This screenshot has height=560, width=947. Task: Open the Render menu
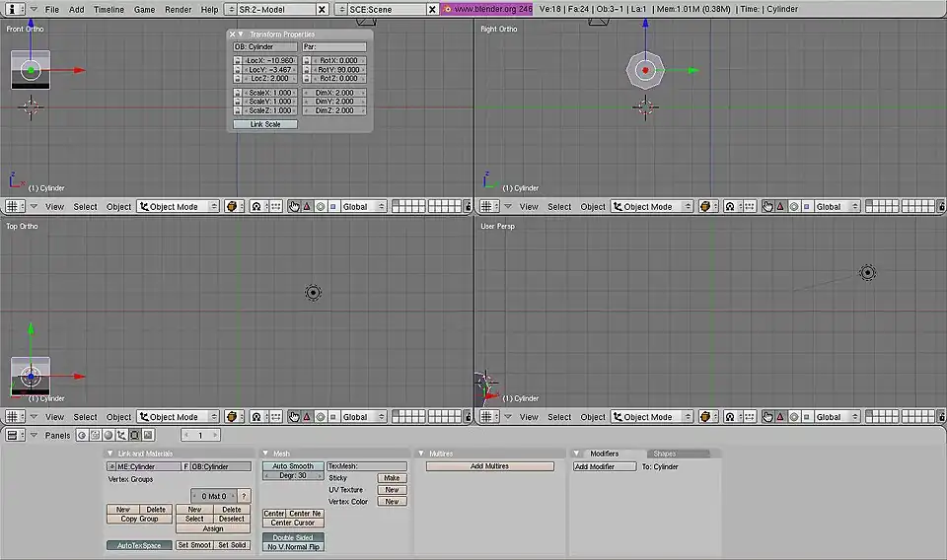click(179, 9)
